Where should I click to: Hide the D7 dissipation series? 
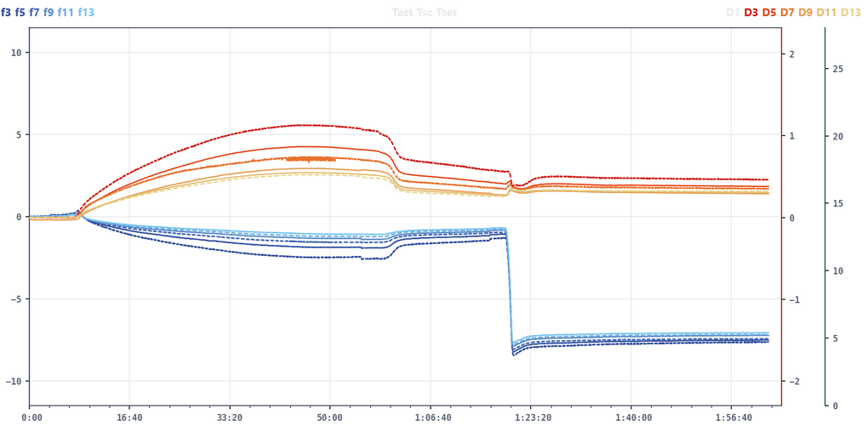coord(787,12)
